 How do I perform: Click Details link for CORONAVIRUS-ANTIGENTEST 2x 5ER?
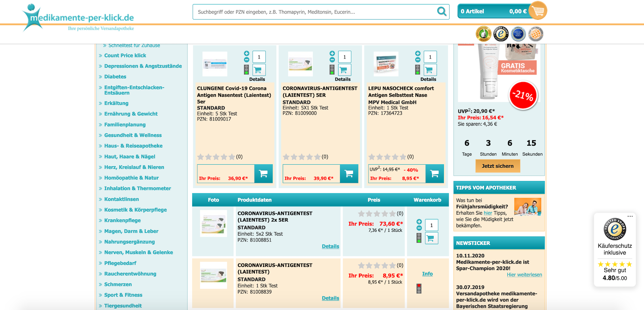click(330, 246)
